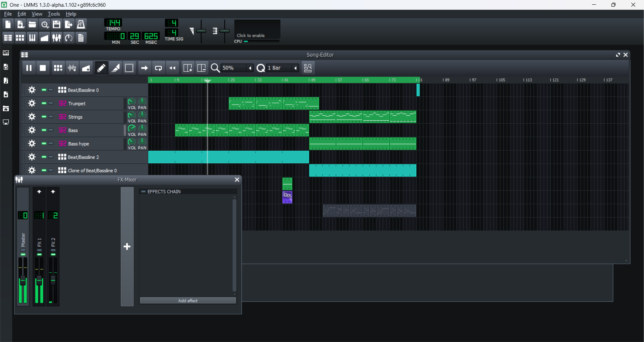Image resolution: width=644 pixels, height=342 pixels.
Task: Open the Piano Roll from main toolbar
Action: pyautogui.click(x=32, y=38)
